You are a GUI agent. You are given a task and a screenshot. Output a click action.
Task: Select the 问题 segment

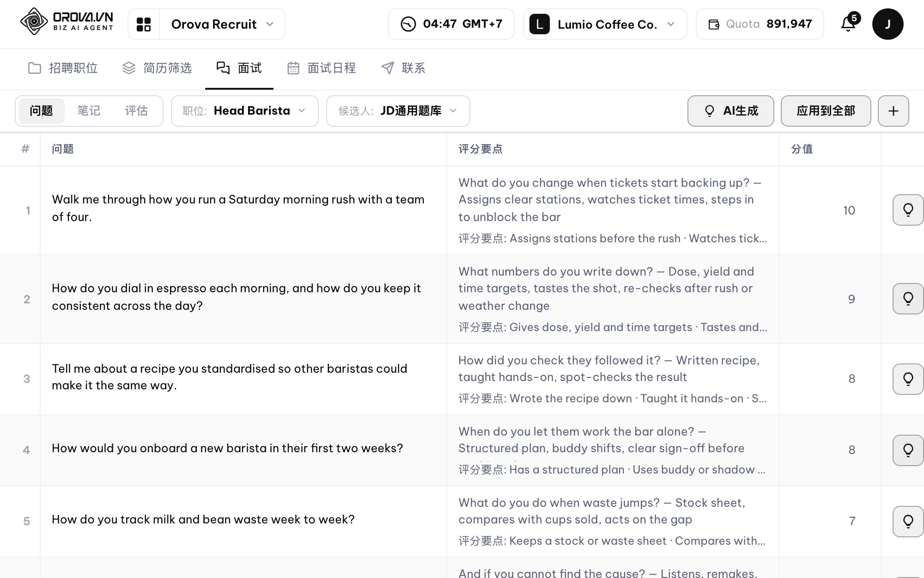(x=41, y=111)
